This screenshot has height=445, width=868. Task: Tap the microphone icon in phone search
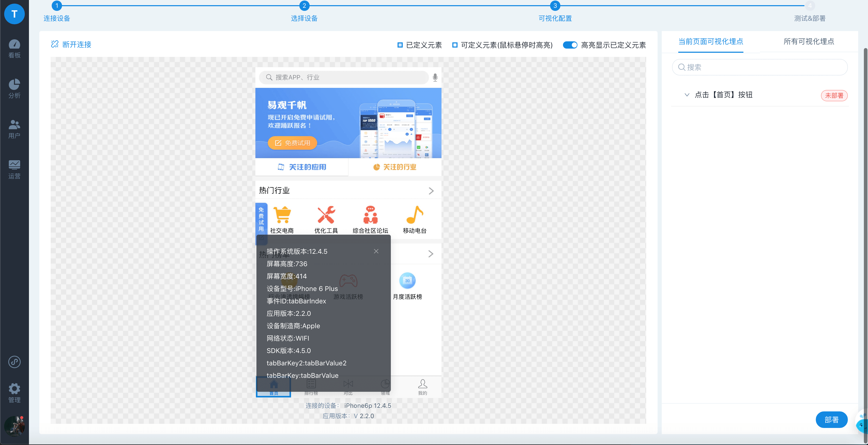pyautogui.click(x=435, y=78)
